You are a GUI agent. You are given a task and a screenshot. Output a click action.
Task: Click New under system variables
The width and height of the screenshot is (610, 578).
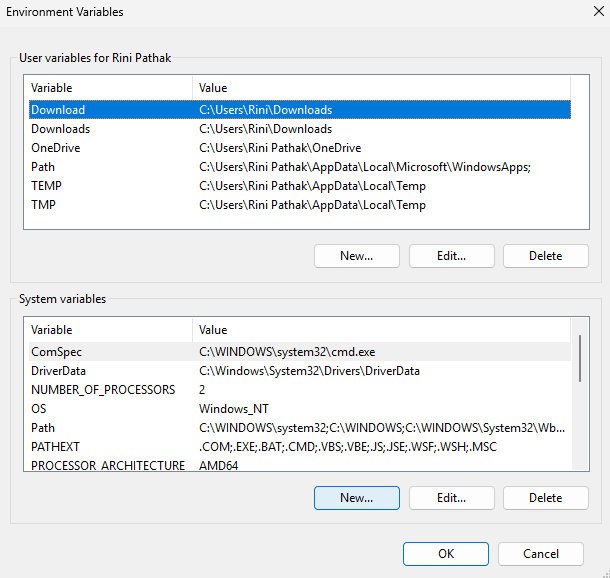click(356, 498)
